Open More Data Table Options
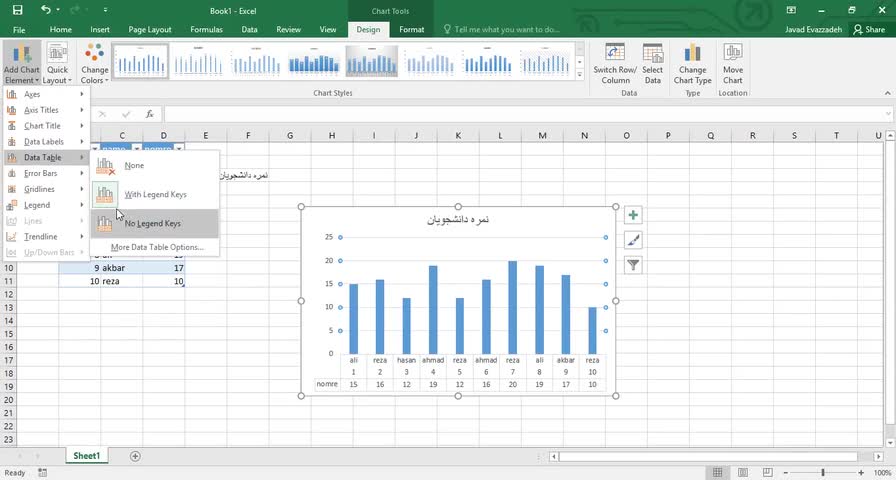Image resolution: width=896 pixels, height=480 pixels. coord(154,247)
